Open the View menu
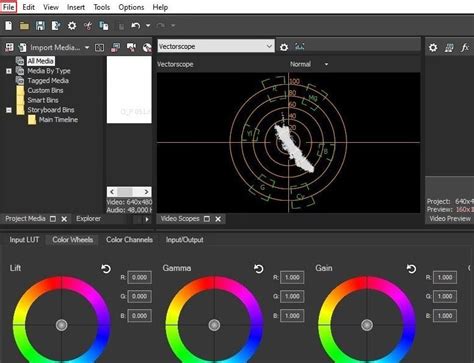 coord(51,7)
